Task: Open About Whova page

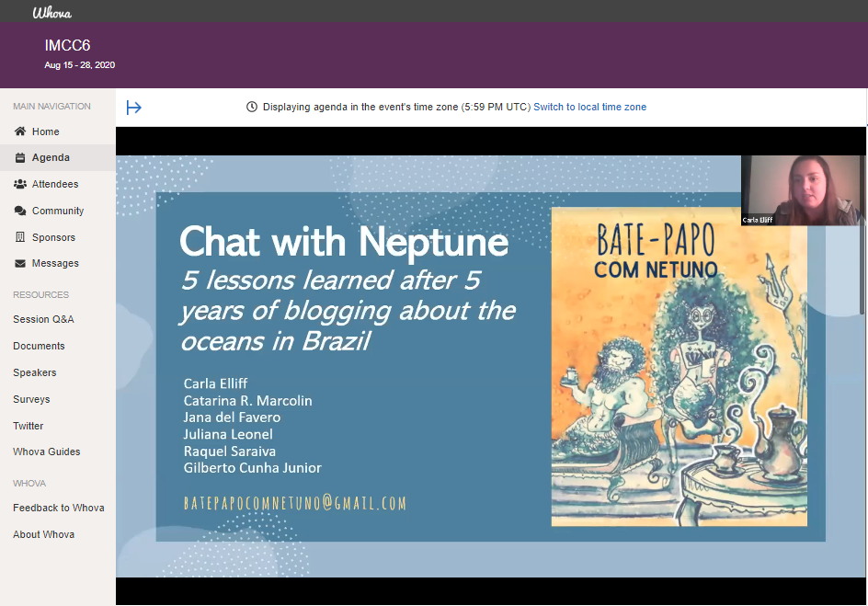Action: (43, 534)
